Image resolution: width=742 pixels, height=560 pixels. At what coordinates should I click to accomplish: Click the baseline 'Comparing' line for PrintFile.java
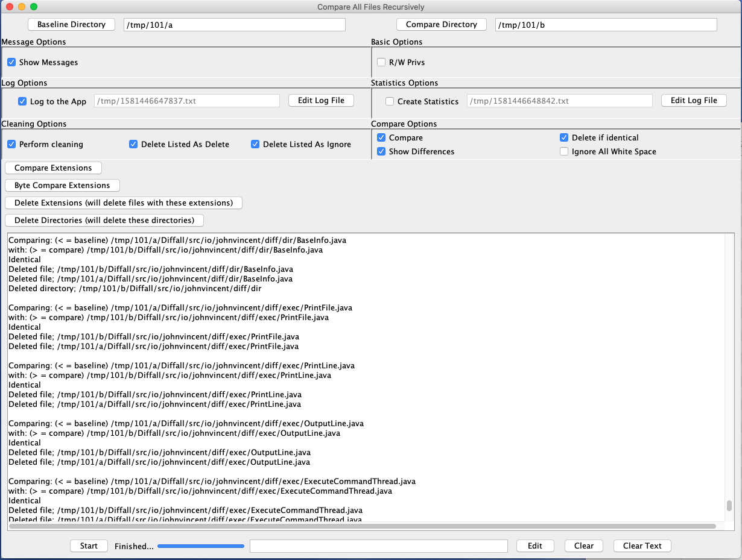click(180, 308)
